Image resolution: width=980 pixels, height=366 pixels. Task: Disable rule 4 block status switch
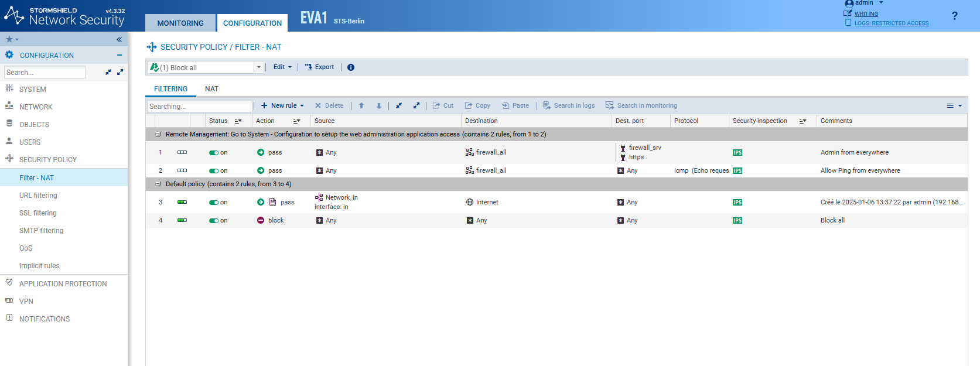pyautogui.click(x=214, y=221)
